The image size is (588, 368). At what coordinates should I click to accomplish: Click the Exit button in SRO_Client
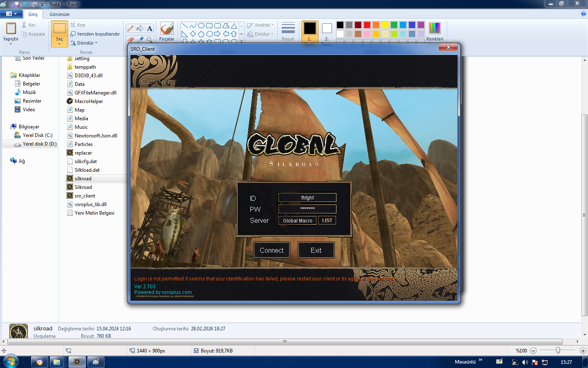point(316,250)
